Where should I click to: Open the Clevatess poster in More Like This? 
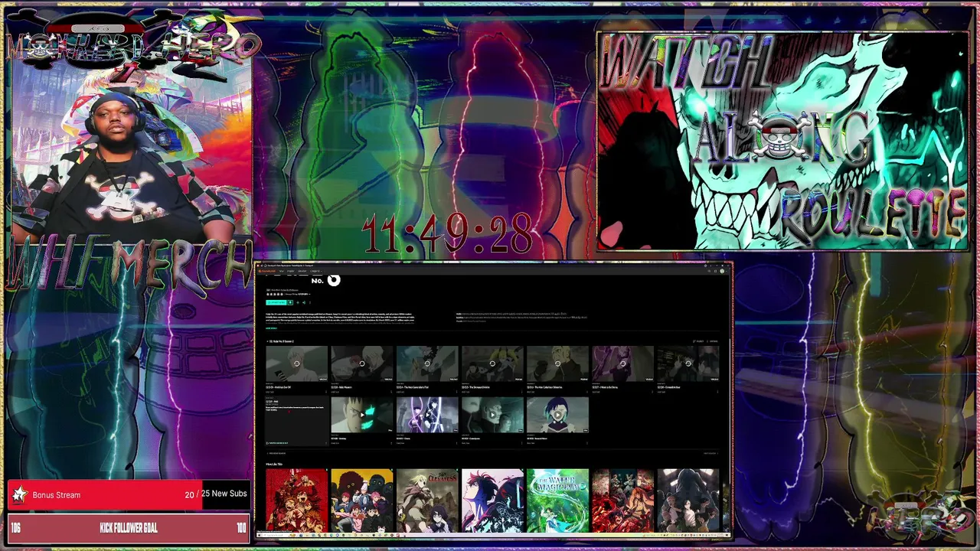427,500
